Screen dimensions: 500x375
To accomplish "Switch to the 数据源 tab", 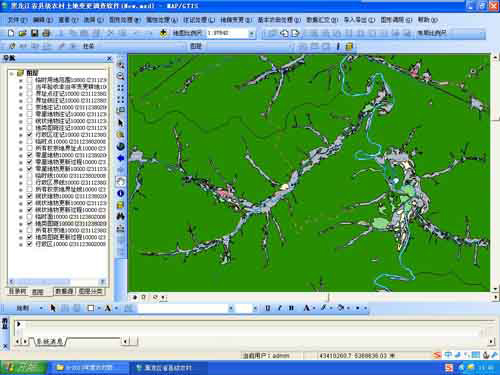I will [64, 291].
